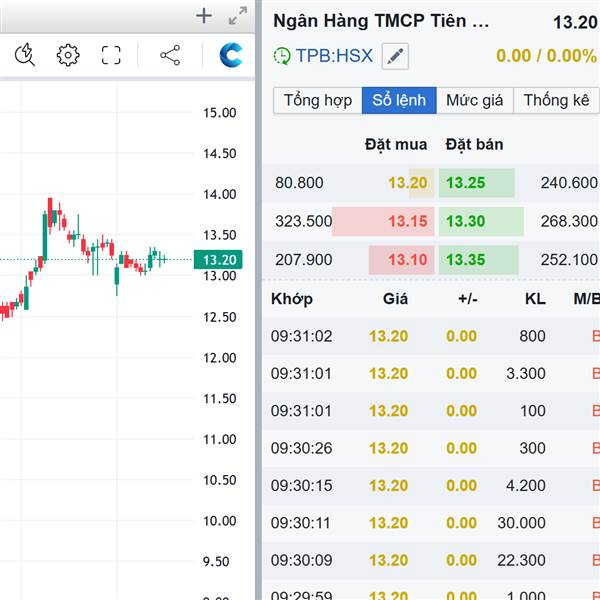600x600 pixels.
Task: Click trade volume 22.300
Action: pyautogui.click(x=521, y=560)
